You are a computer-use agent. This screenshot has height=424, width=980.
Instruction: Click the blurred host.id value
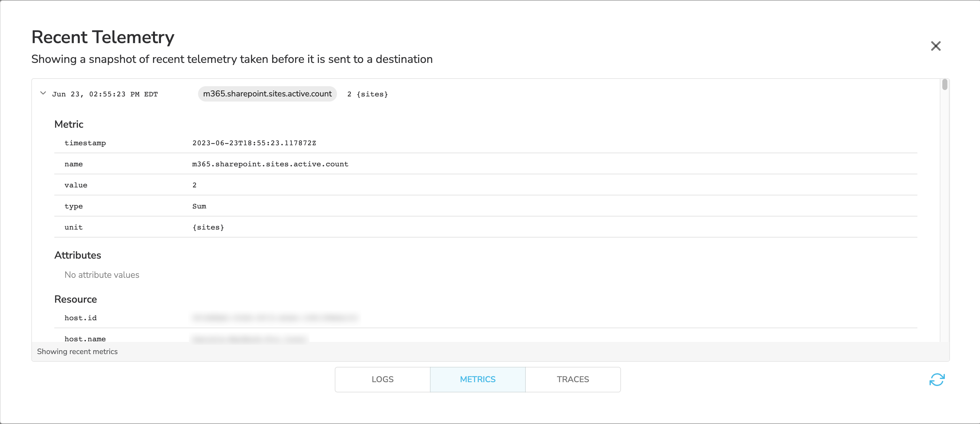pos(275,318)
